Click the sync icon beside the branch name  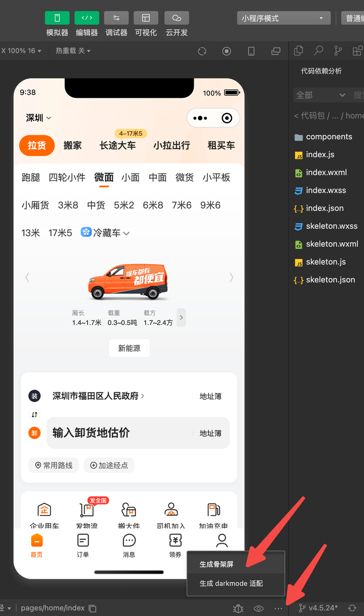[352, 608]
